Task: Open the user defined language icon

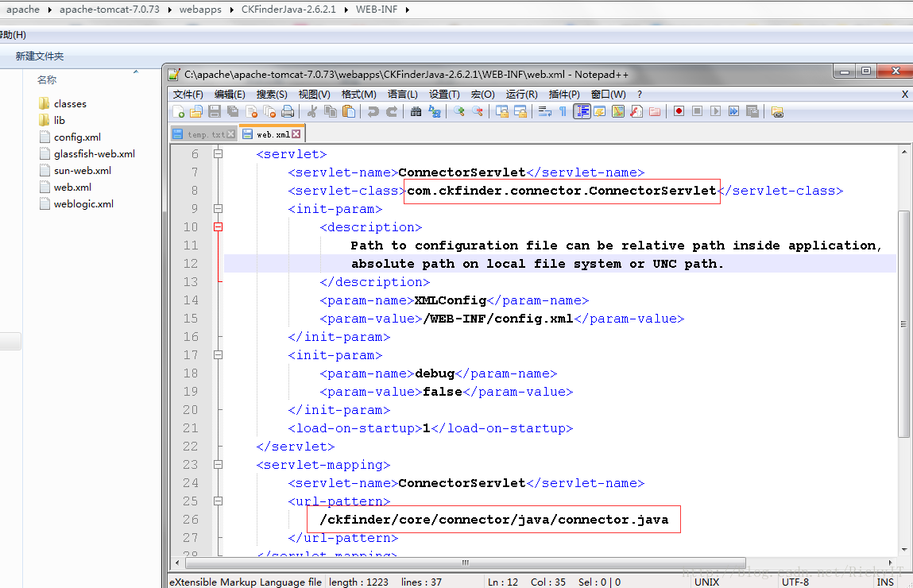Action: [600, 112]
